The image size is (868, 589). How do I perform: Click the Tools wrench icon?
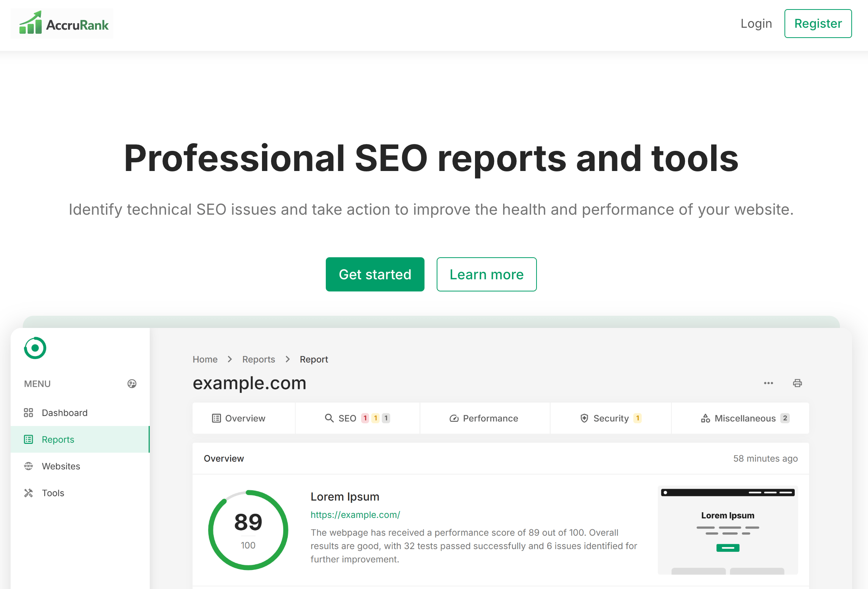pyautogui.click(x=28, y=493)
